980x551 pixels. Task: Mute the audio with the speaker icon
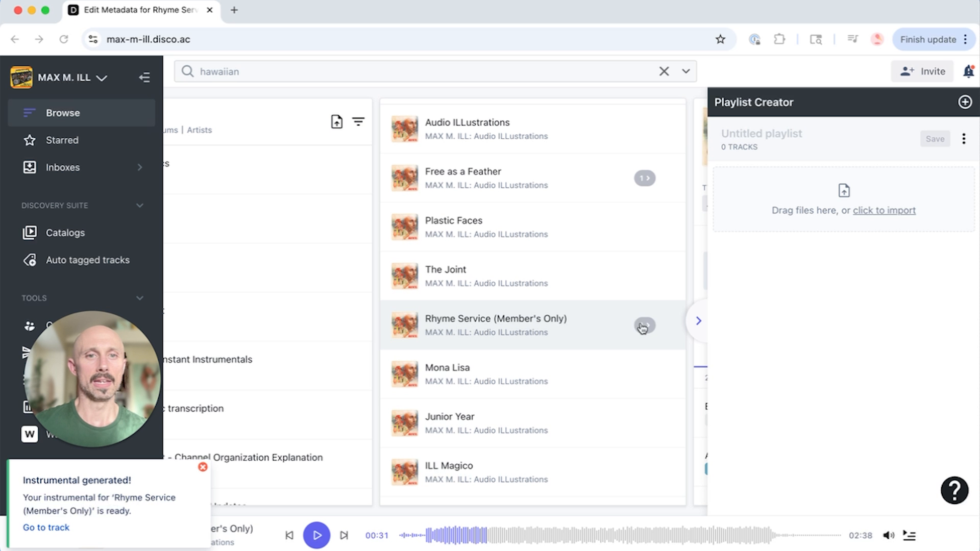[x=889, y=535]
